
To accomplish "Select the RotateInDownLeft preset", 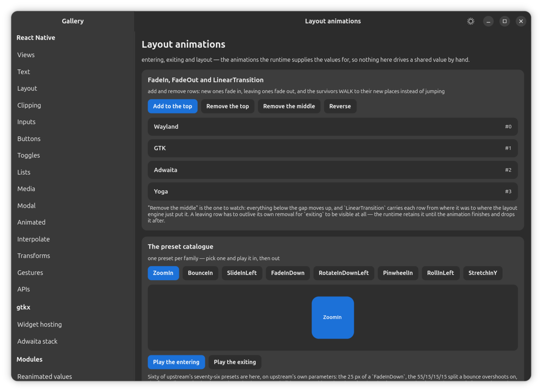I will coord(344,273).
